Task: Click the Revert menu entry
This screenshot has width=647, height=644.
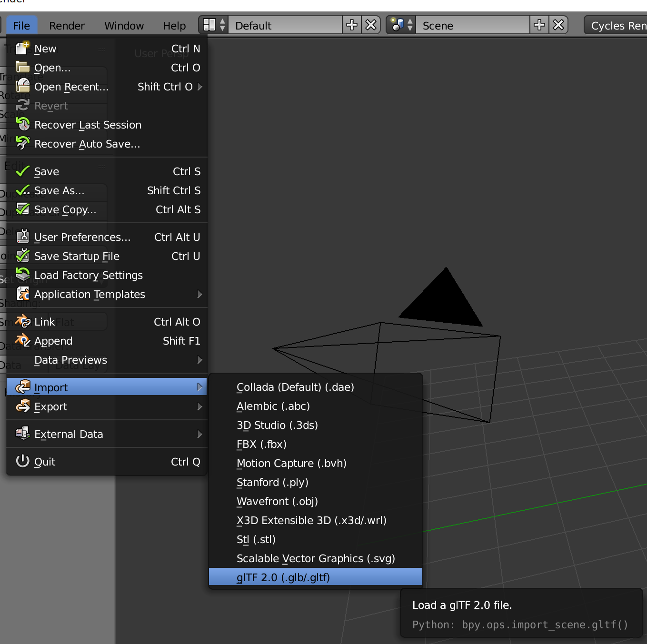Action: coord(107,106)
